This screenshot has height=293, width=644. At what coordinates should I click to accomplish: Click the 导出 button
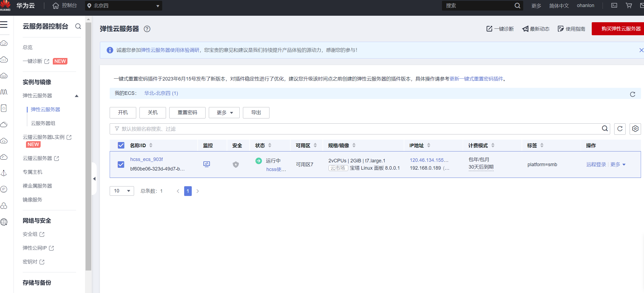(256, 112)
